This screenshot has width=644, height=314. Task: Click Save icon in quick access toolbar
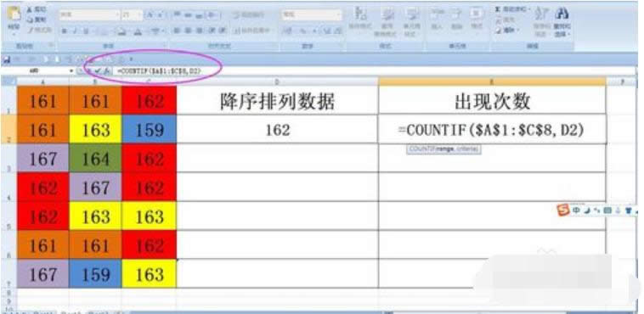(x=6, y=60)
